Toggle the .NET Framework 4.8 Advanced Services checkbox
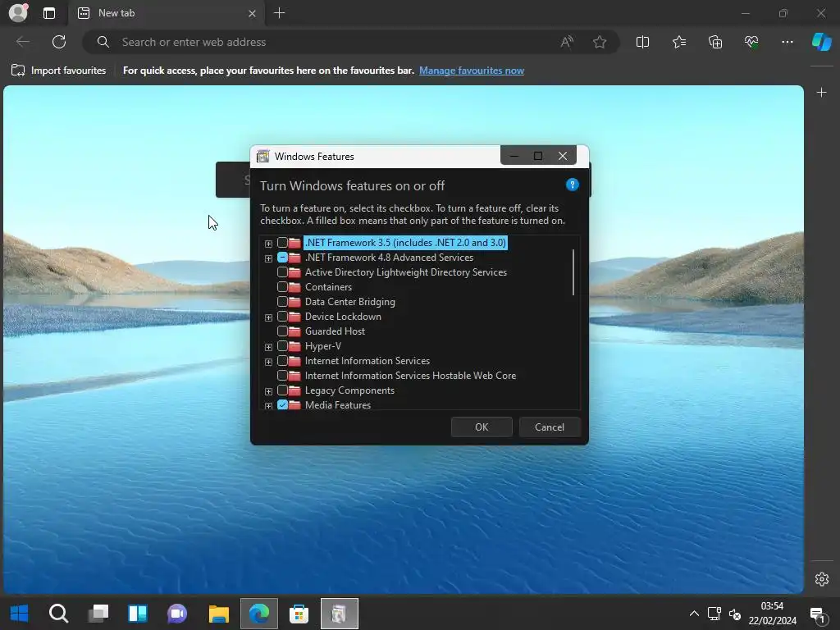Viewport: 840px width, 630px height. tap(282, 258)
